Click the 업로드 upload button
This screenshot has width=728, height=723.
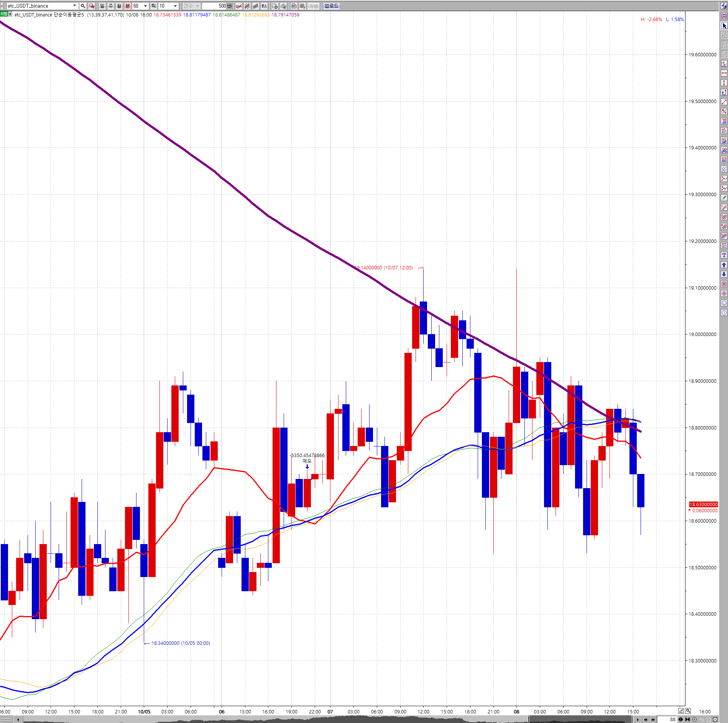click(331, 6)
